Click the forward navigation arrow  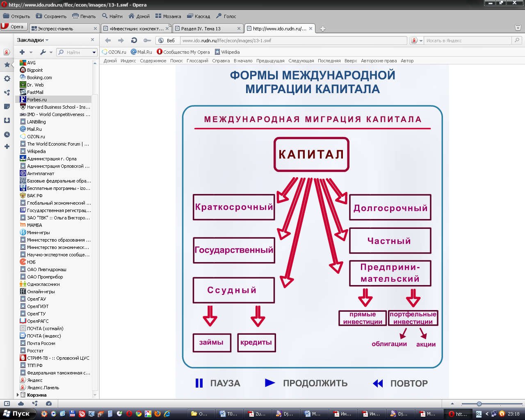121,40
